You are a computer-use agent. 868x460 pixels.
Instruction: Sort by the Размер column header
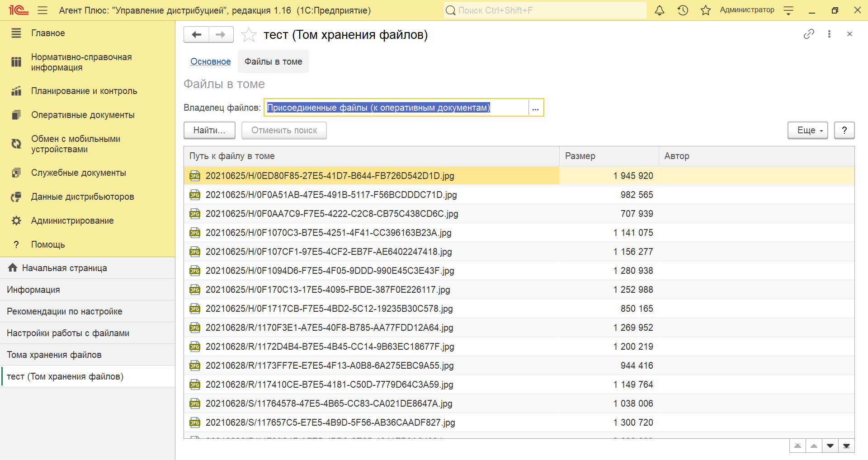coord(609,156)
